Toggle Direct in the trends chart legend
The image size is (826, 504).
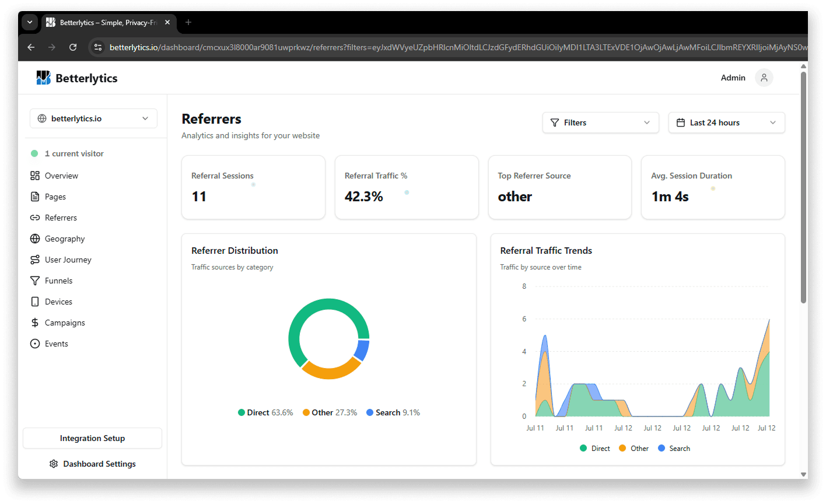pyautogui.click(x=595, y=449)
